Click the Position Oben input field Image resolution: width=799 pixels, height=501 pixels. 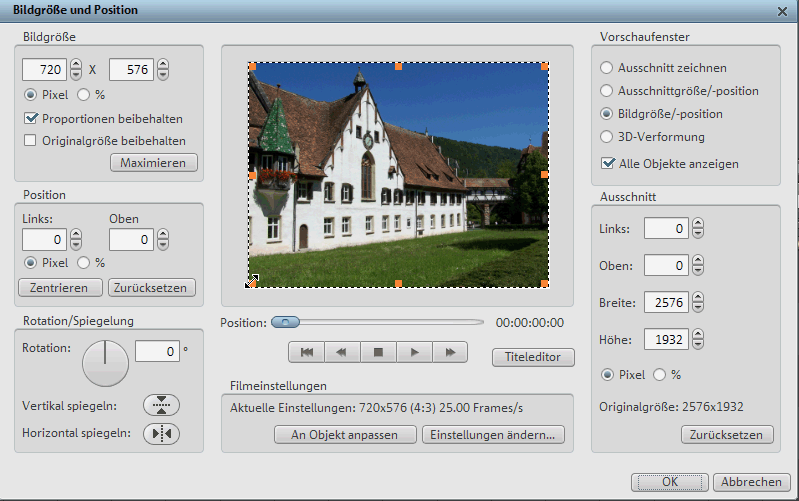(x=131, y=239)
